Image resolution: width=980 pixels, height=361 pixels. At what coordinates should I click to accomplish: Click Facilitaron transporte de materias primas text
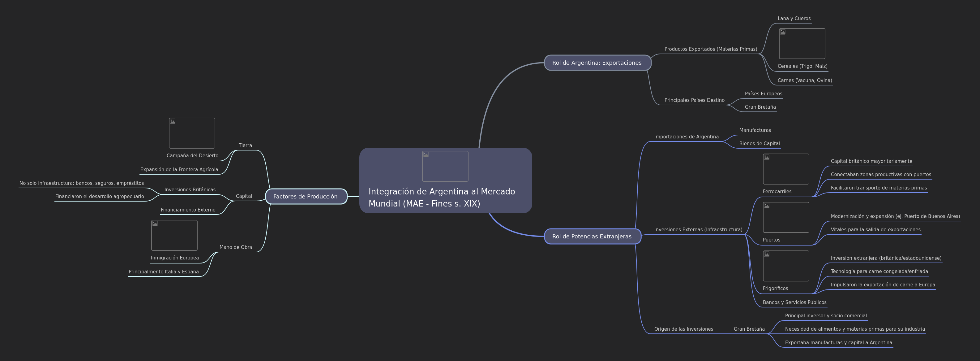[x=879, y=188]
